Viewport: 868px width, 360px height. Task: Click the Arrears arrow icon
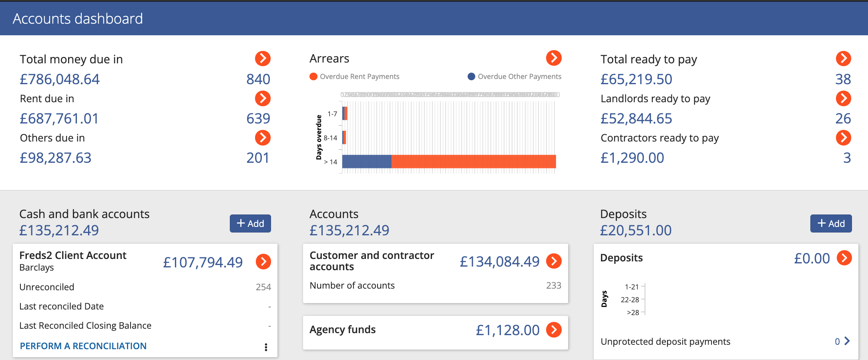tap(554, 58)
